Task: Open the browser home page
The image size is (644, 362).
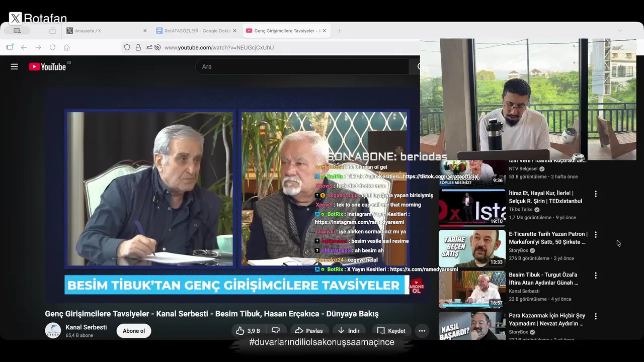Action: (x=66, y=47)
